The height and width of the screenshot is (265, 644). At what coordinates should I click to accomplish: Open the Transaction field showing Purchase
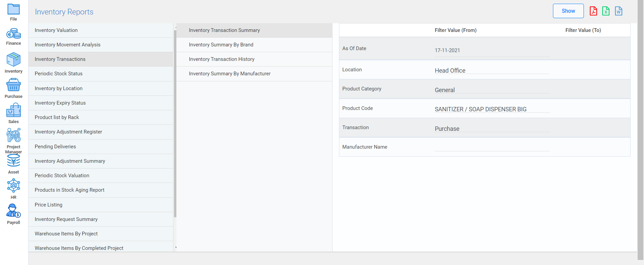(x=492, y=129)
